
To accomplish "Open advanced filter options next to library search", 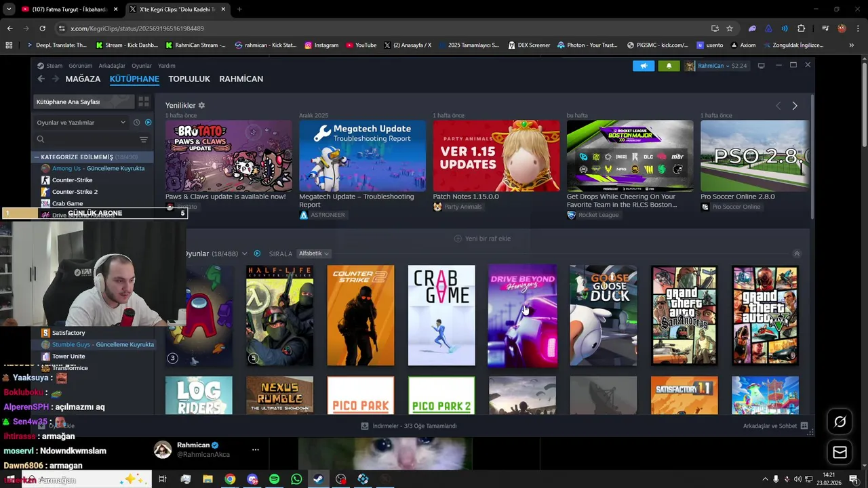I will [x=144, y=140].
